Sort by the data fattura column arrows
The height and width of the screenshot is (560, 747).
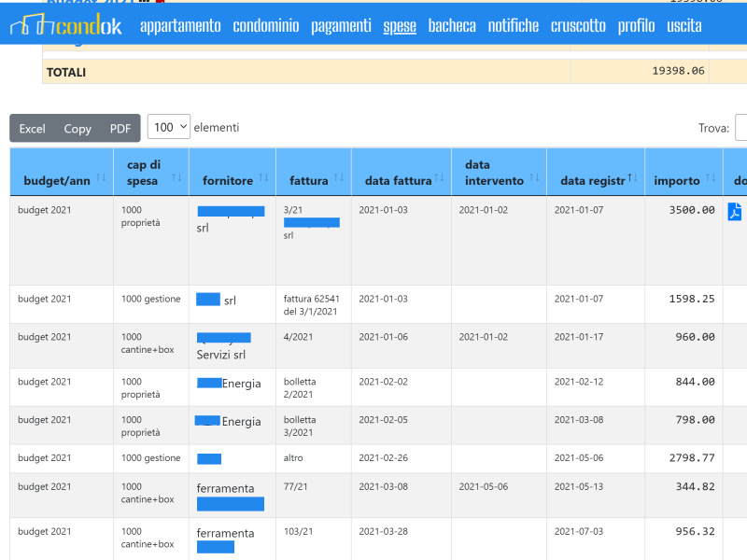(439, 178)
